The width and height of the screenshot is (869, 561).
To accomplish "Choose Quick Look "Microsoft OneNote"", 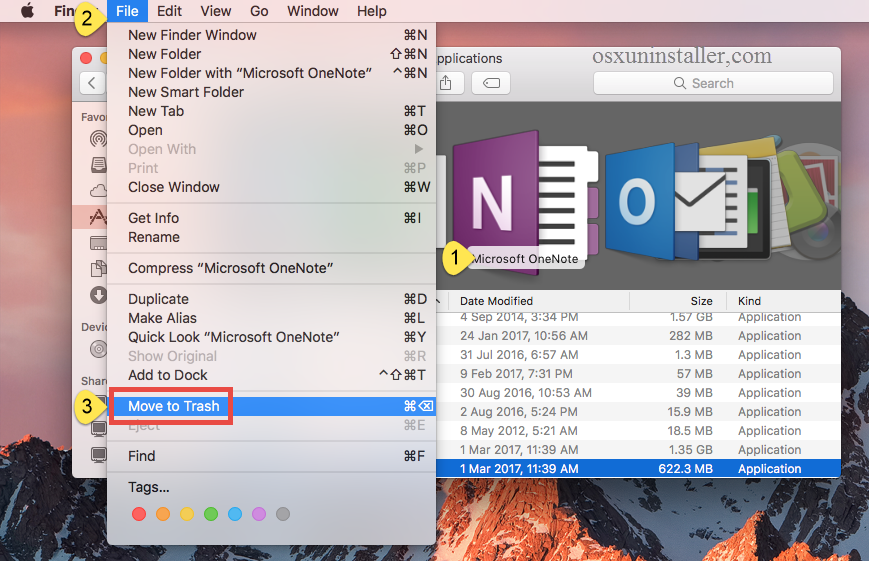I will click(272, 337).
